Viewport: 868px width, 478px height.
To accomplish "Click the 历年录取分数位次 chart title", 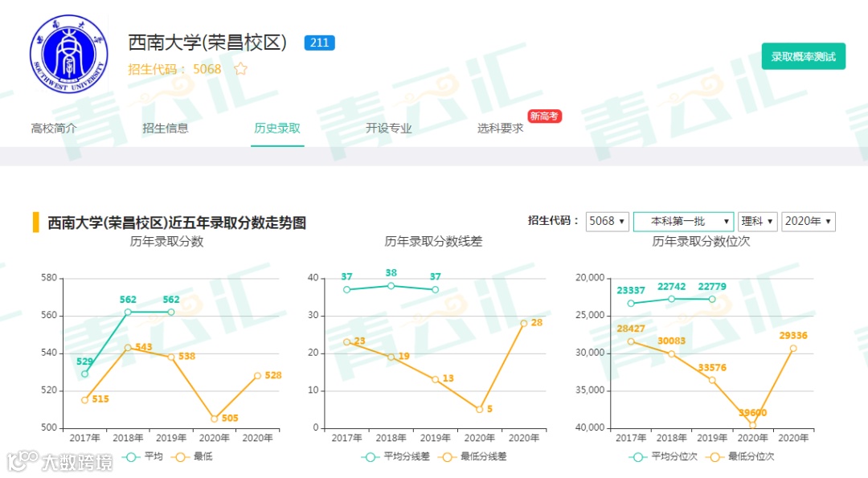I will (x=701, y=241).
